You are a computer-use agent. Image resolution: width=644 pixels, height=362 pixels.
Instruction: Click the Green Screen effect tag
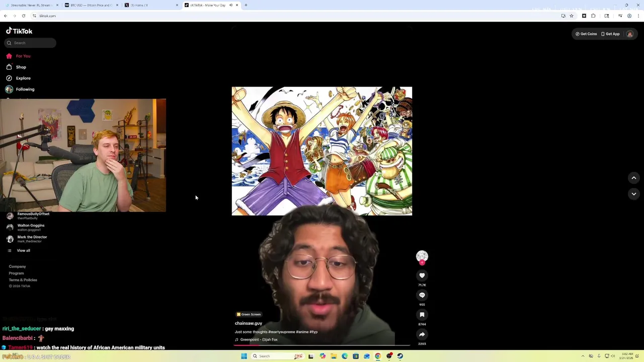pos(249,314)
